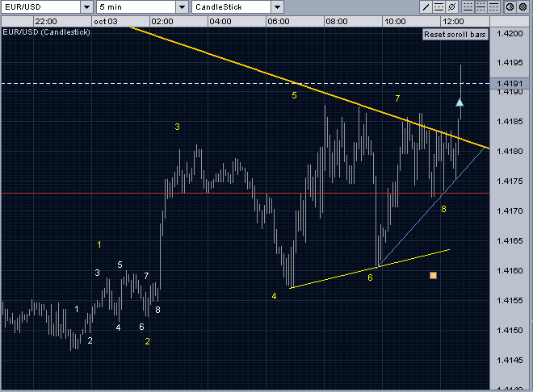
Task: Click the light blue up-arrow marker
Action: (460, 102)
